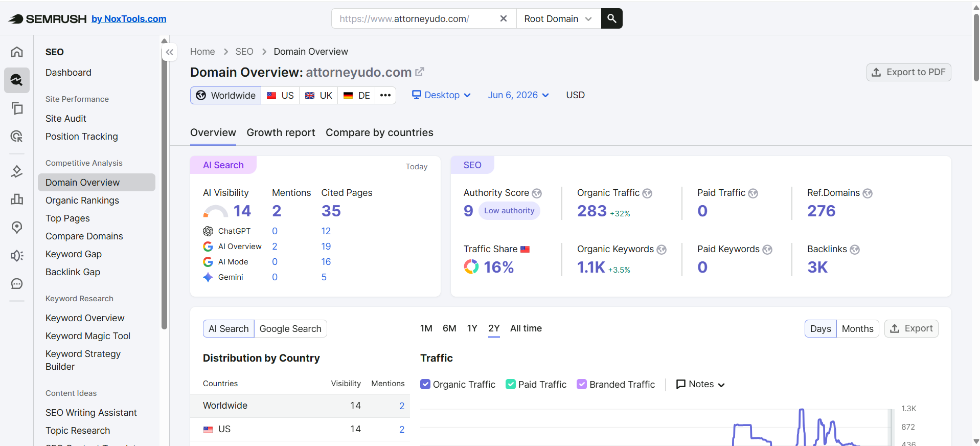
Task: Click info icon next to Paid Traffic
Action: (x=753, y=193)
